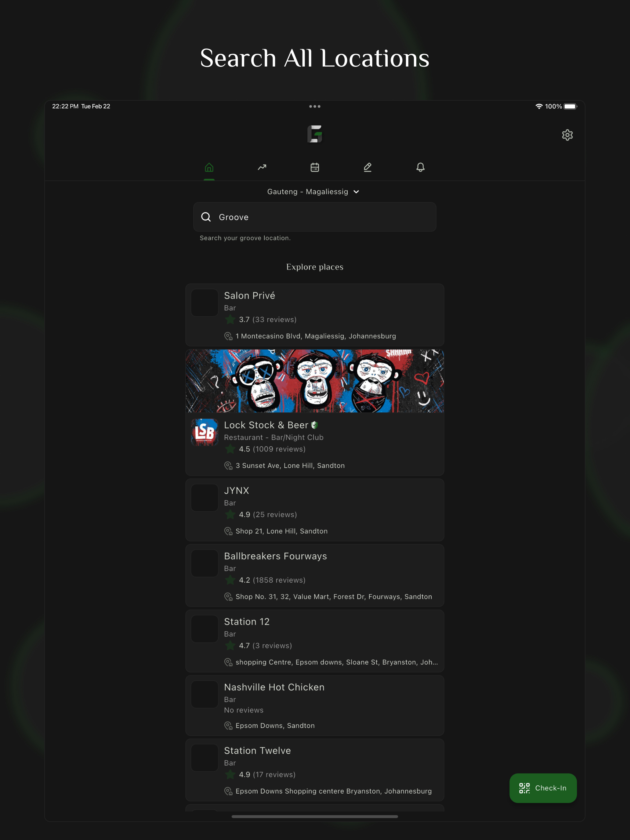Click pin icon by Epsom Downs, Sandton
The width and height of the screenshot is (630, 840).
(228, 726)
